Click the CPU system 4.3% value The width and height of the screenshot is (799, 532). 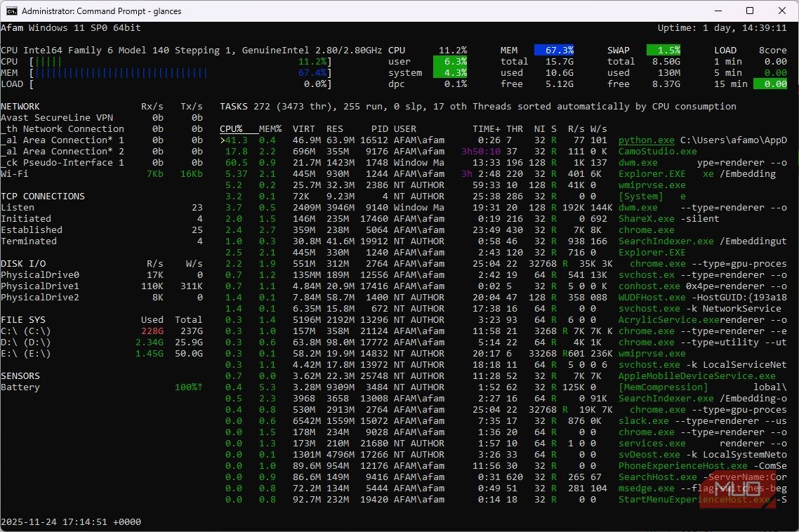click(x=450, y=72)
